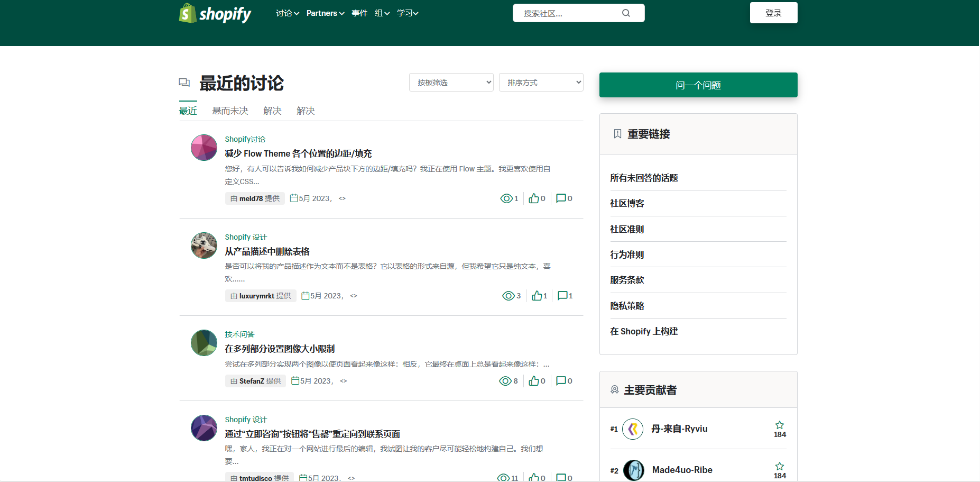Image resolution: width=980 pixels, height=482 pixels.
Task: Click the tmtudisco user avatar
Action: point(204,428)
